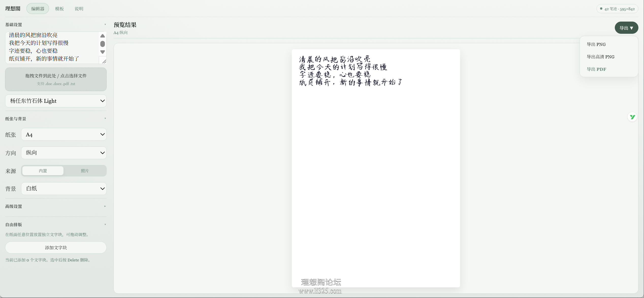Switch source to 照片
Screen dimensions: 644x298
pyautogui.click(x=85, y=171)
